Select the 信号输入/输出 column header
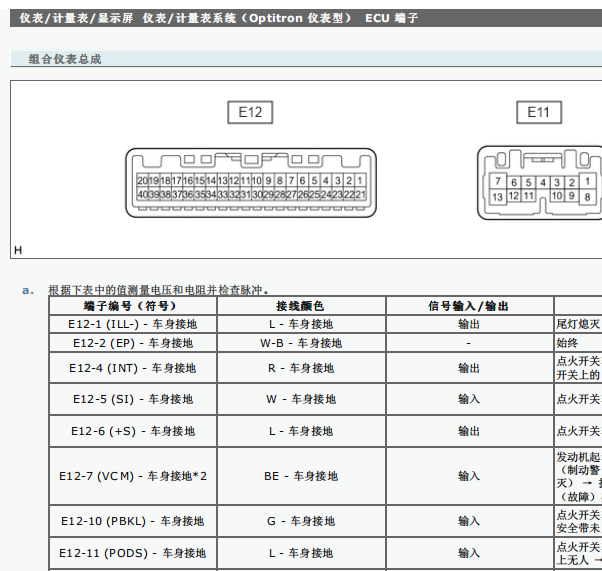Screen dimensions: 602x571 click(x=470, y=306)
